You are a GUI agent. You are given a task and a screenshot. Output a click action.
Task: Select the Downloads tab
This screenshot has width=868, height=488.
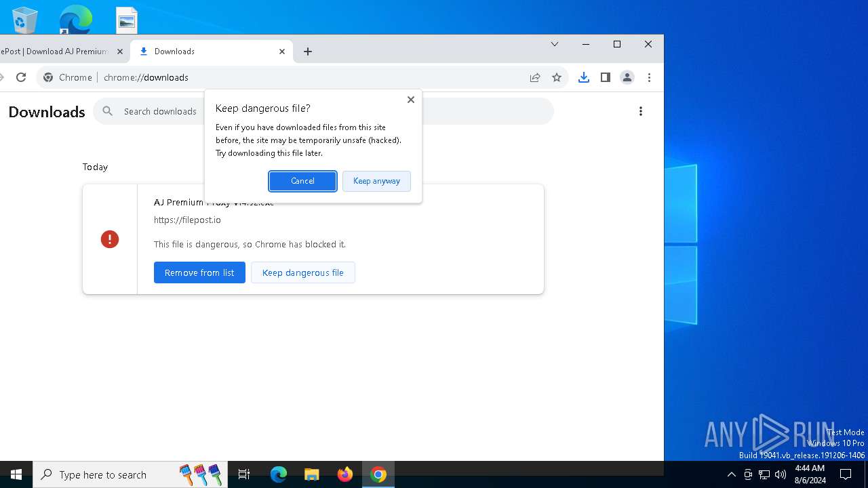point(212,52)
